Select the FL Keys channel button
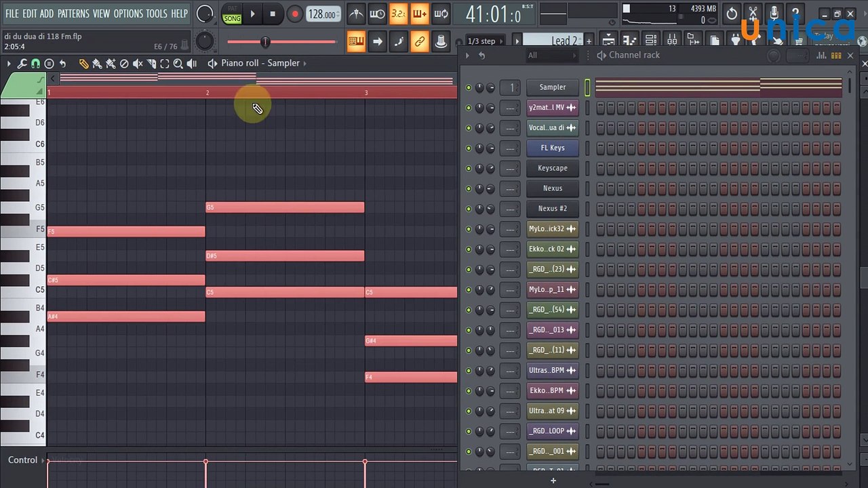Screen dimensions: 868x488 pos(553,148)
